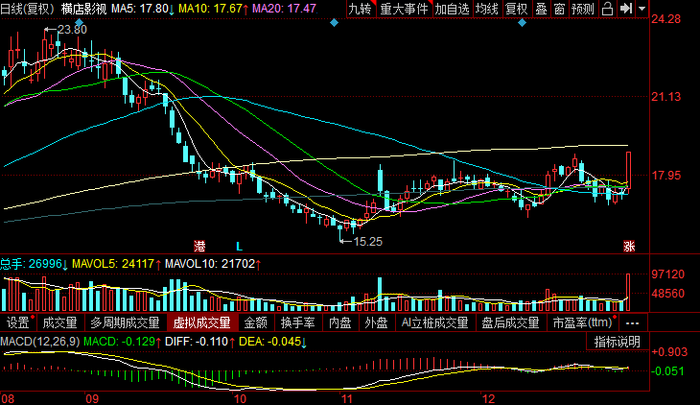Switch to the 换手率 tab
The image size is (700, 405).
[x=297, y=322]
